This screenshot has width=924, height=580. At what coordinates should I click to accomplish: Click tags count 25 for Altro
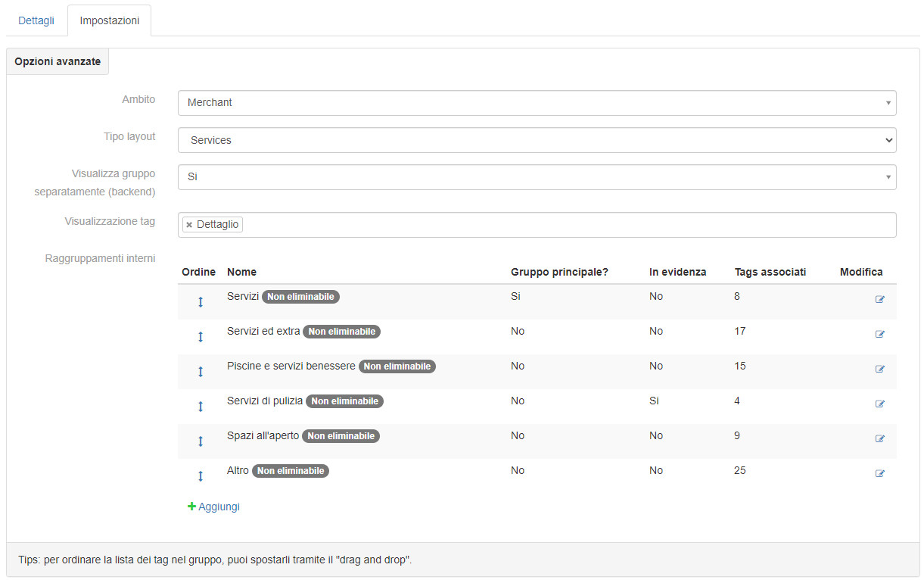click(740, 470)
